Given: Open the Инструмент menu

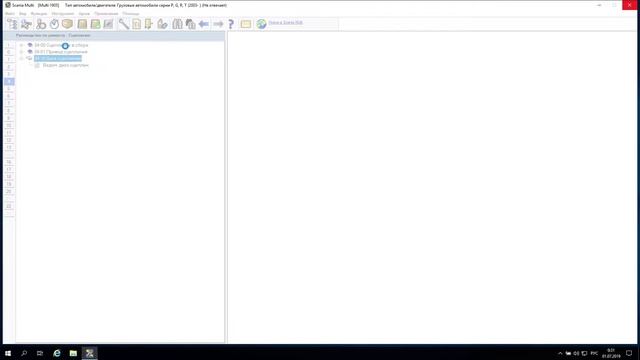Looking at the screenshot, I should tap(63, 13).
